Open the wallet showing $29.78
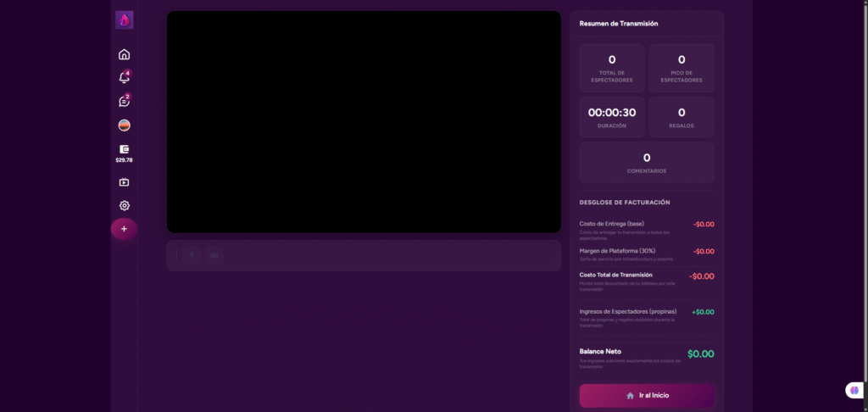This screenshot has height=412, width=868. 124,153
